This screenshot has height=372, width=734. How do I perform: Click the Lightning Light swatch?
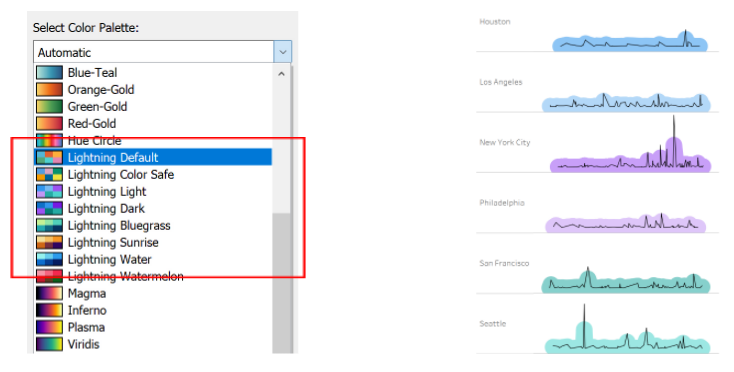coord(49,191)
